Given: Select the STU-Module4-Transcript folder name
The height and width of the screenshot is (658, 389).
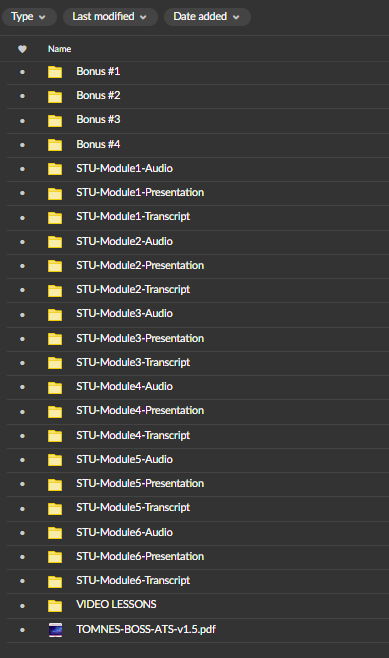Looking at the screenshot, I should (x=133, y=436).
